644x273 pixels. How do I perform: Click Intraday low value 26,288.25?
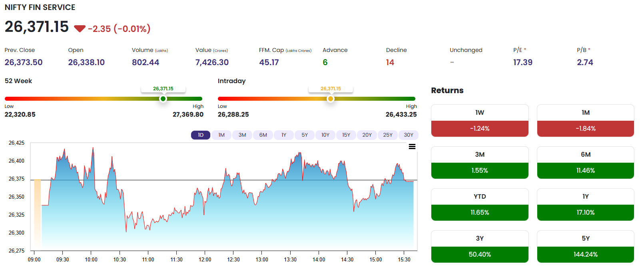(x=233, y=114)
